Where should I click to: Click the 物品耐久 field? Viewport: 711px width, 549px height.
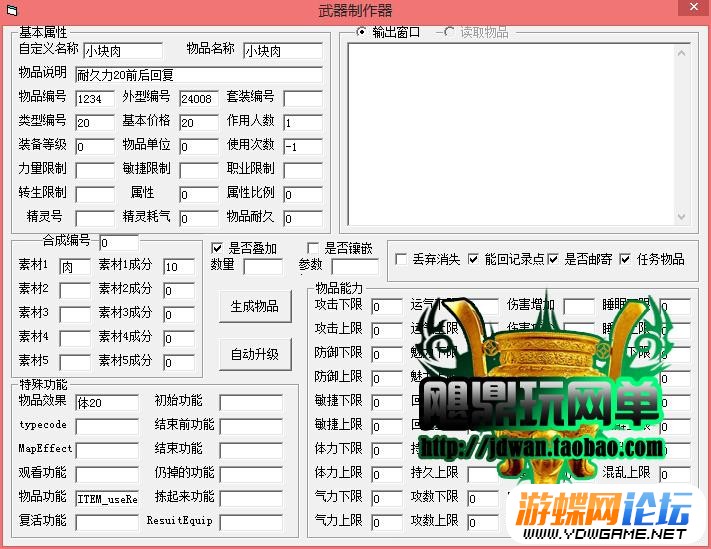pos(303,219)
